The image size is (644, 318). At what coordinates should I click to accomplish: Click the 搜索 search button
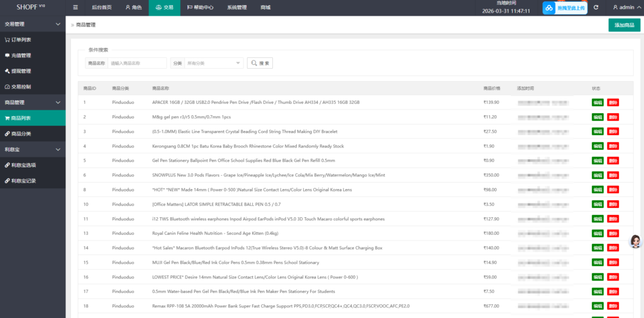[x=260, y=63]
